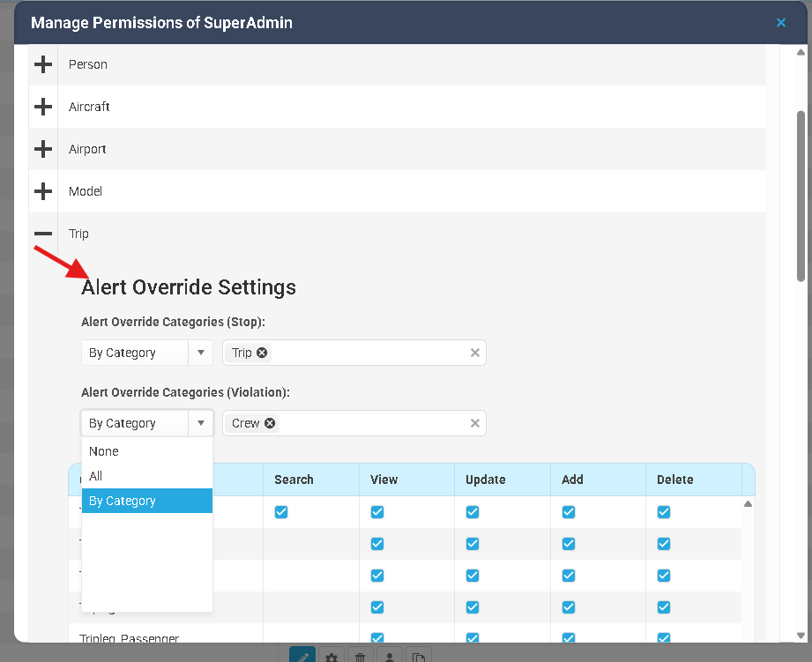Select None from the dropdown list
812x662 pixels.
[104, 451]
